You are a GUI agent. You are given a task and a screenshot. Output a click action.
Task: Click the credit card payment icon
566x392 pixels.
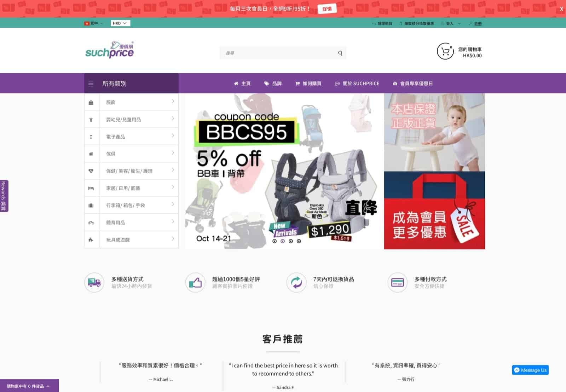(398, 282)
